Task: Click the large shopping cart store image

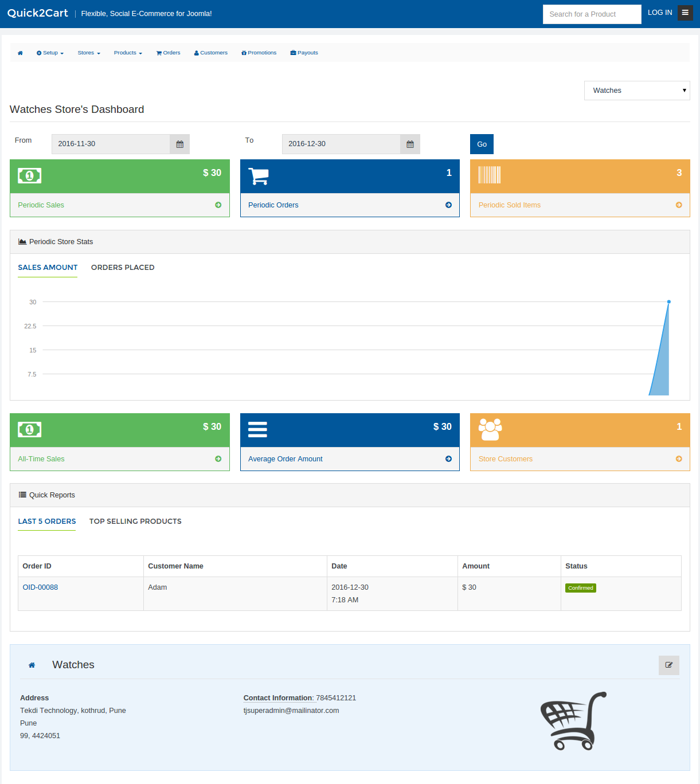Action: tap(573, 721)
